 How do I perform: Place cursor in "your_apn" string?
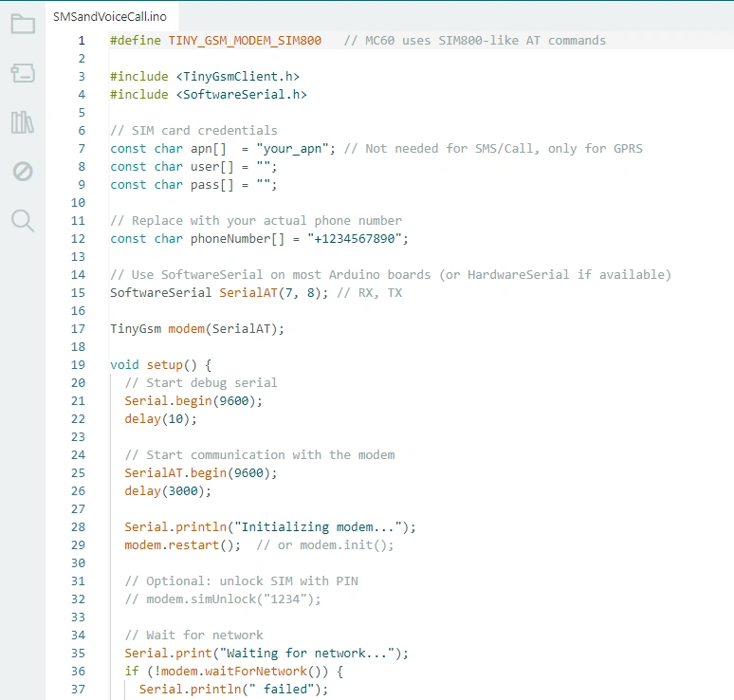click(292, 149)
